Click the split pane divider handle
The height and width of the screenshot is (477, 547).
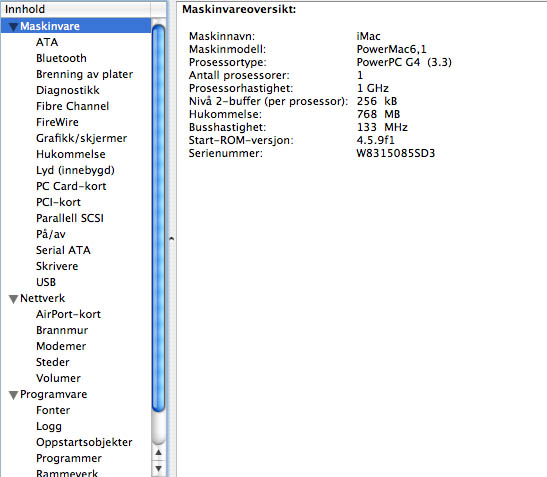[171, 239]
